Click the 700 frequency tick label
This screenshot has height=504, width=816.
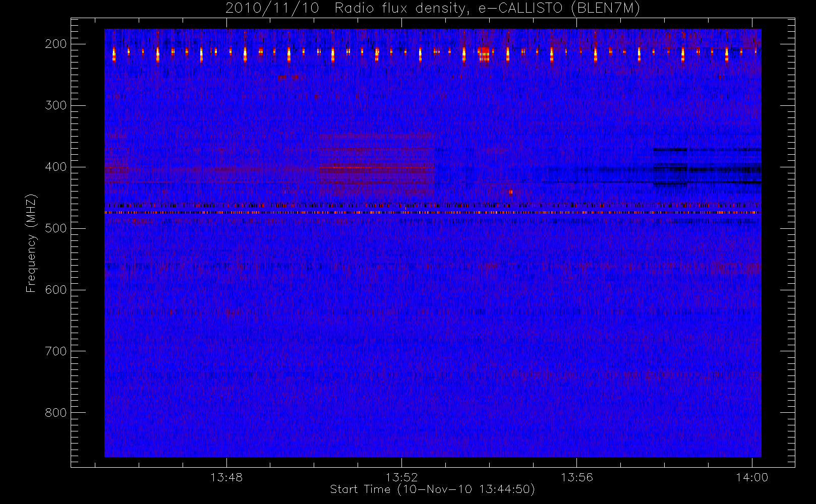(56, 351)
